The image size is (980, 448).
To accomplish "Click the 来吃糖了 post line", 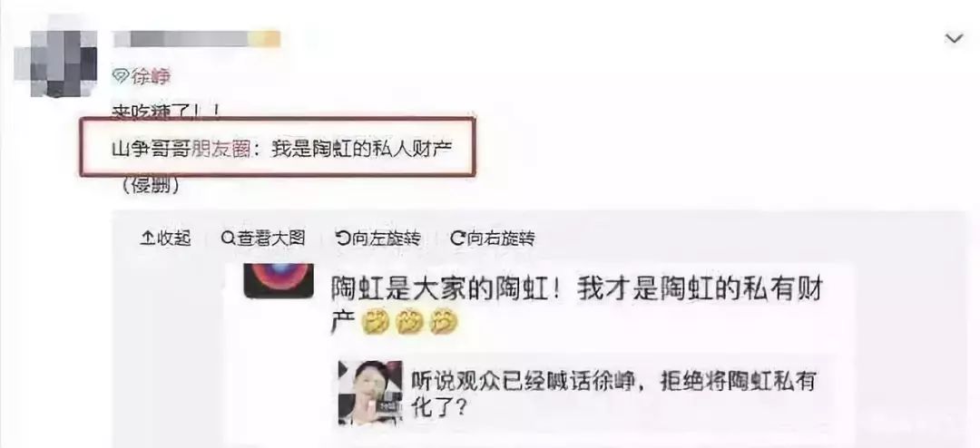I will [x=165, y=112].
